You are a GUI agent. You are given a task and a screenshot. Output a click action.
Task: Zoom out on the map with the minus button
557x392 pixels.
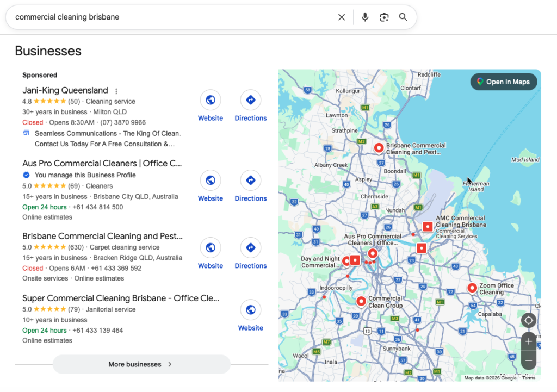(529, 360)
